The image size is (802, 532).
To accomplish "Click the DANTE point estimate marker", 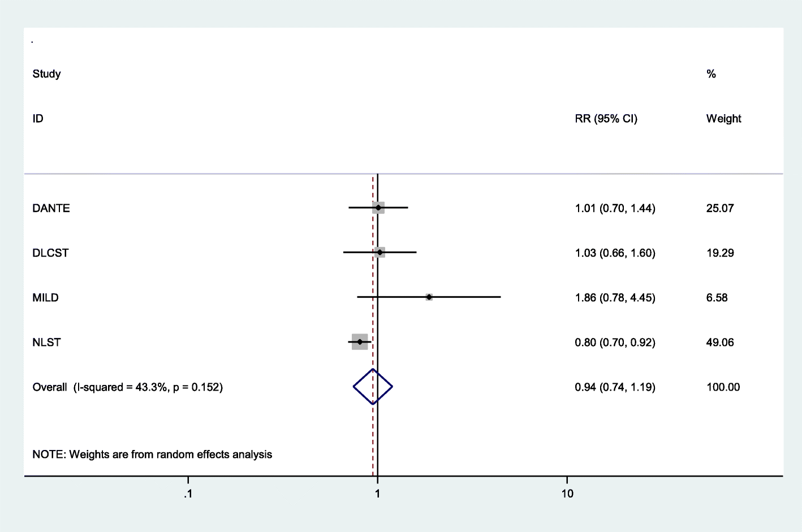I will (378, 207).
